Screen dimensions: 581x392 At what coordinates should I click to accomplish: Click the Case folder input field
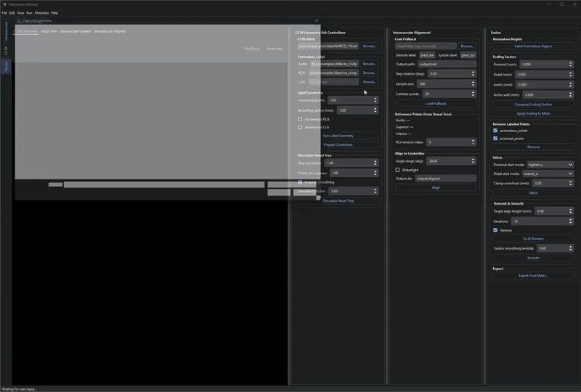tap(426, 46)
